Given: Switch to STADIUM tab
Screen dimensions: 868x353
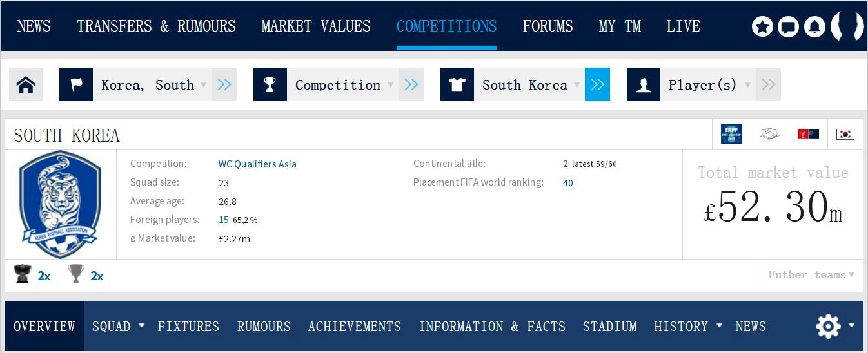Looking at the screenshot, I should pos(609,326).
